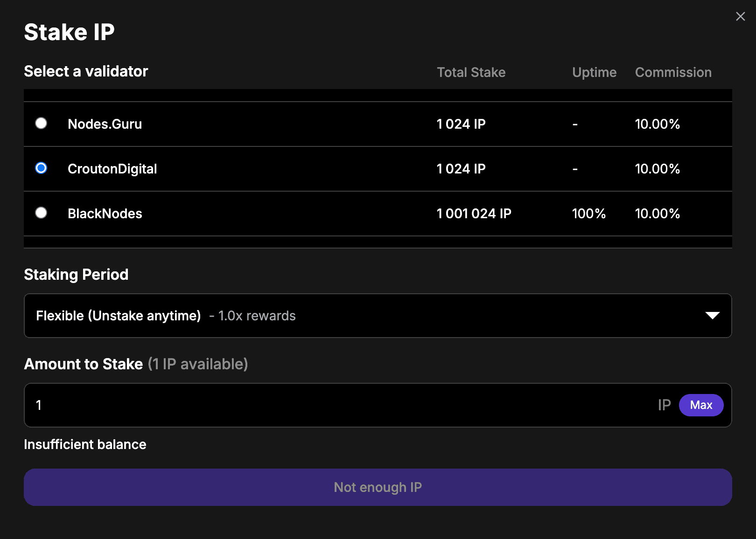Close the Stake IP dialog
Viewport: 756px width, 539px height.
(x=740, y=16)
